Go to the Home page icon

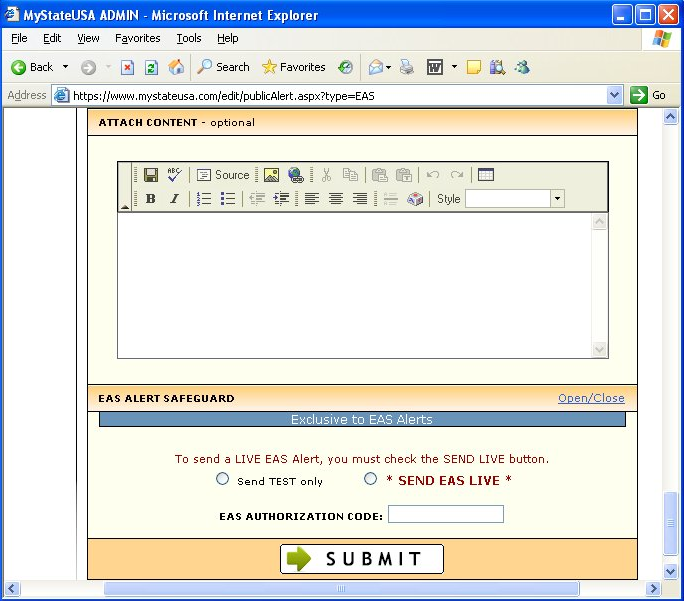(x=176, y=67)
